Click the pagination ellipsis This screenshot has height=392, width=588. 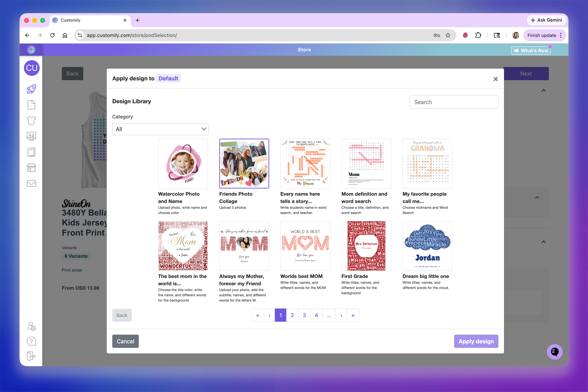tap(329, 315)
